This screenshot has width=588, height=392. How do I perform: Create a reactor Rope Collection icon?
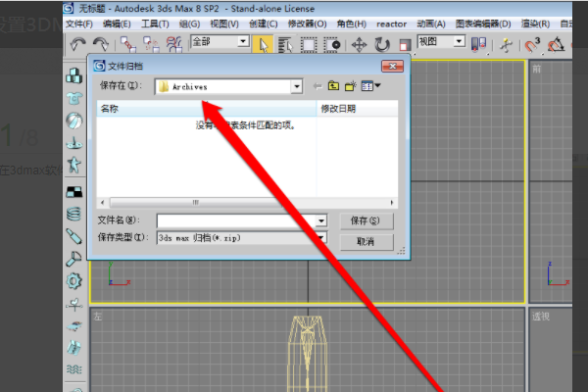pyautogui.click(x=74, y=143)
